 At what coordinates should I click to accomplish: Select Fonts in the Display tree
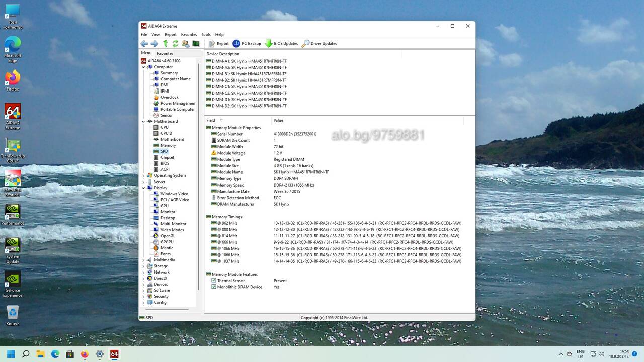165,254
